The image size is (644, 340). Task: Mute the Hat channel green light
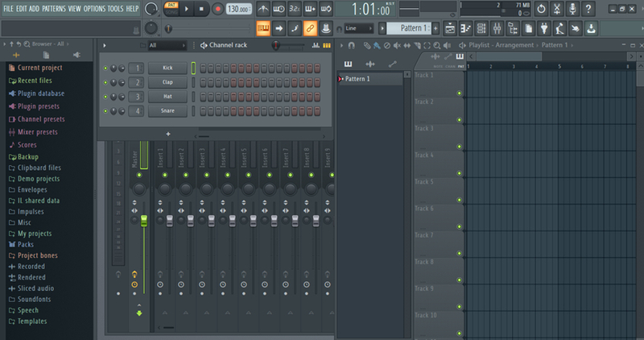click(105, 97)
